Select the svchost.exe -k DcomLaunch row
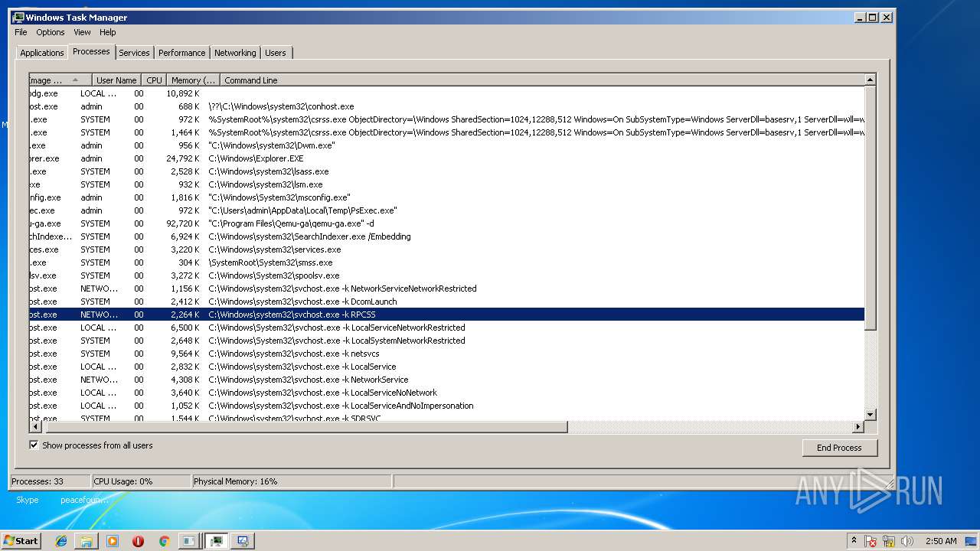The width and height of the screenshot is (980, 551). (x=446, y=302)
